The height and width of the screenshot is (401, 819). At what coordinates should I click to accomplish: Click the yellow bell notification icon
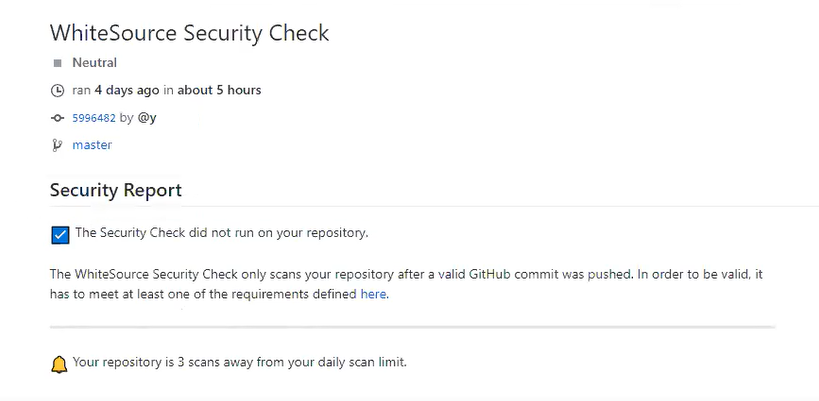pos(59,364)
